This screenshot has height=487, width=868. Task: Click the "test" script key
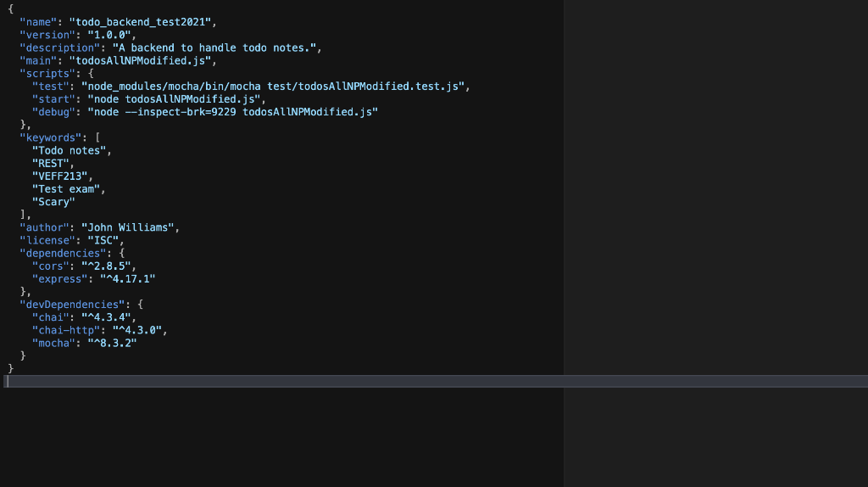tap(51, 87)
